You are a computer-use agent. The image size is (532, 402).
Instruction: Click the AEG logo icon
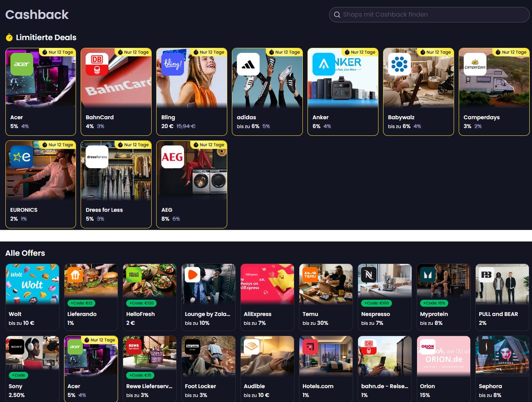[172, 157]
